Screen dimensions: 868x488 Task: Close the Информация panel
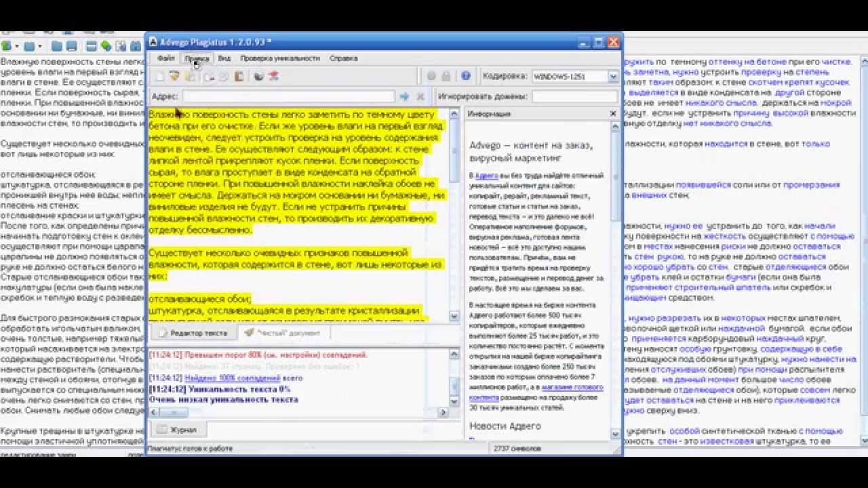pyautogui.click(x=613, y=114)
